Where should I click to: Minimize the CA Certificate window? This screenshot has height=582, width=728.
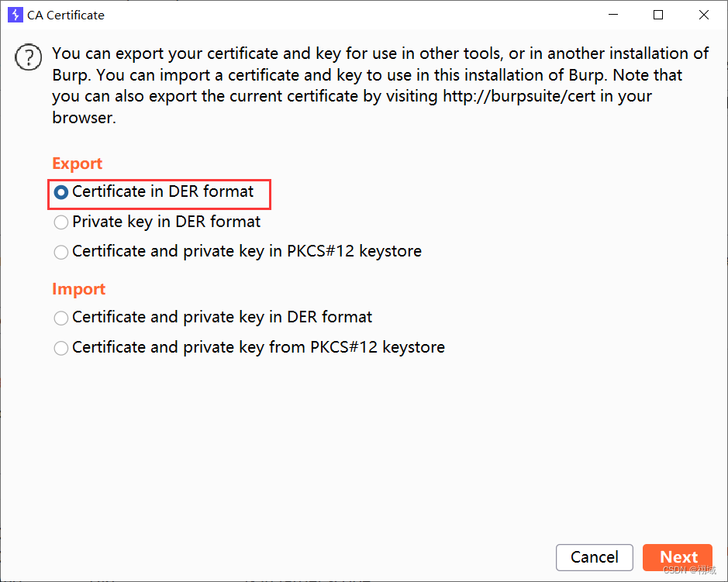point(612,15)
